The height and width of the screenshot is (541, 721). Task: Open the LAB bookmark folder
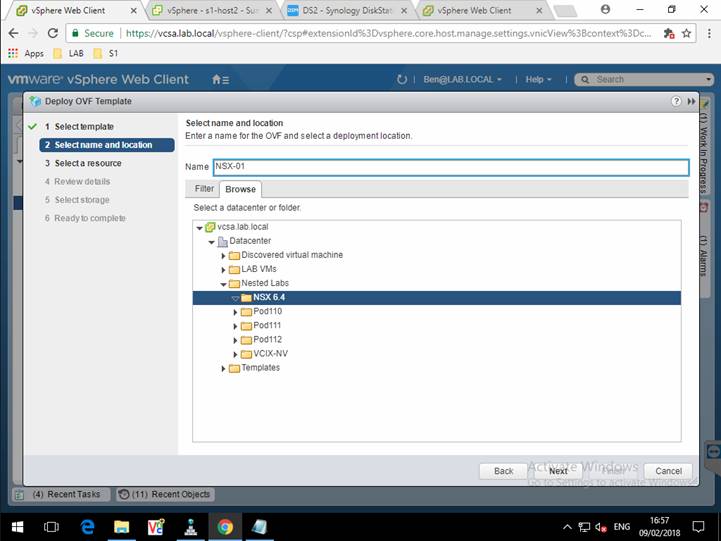pos(69,53)
